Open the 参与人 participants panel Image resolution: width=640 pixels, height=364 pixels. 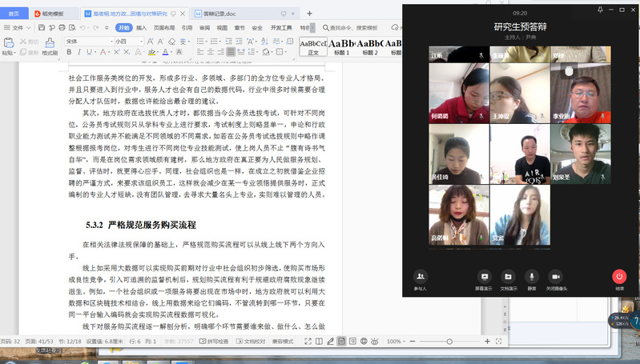click(420, 278)
